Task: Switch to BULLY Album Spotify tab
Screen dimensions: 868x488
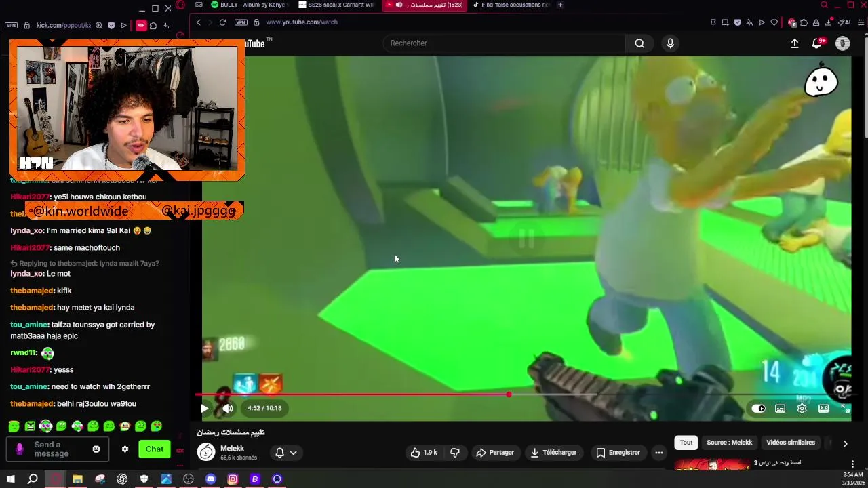Action: (x=249, y=5)
